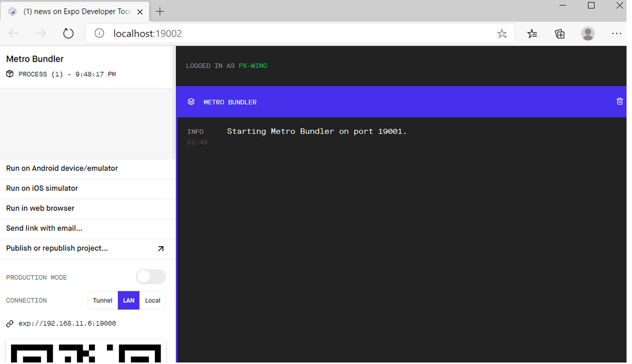Click the arrow icon on Publish row

click(161, 249)
